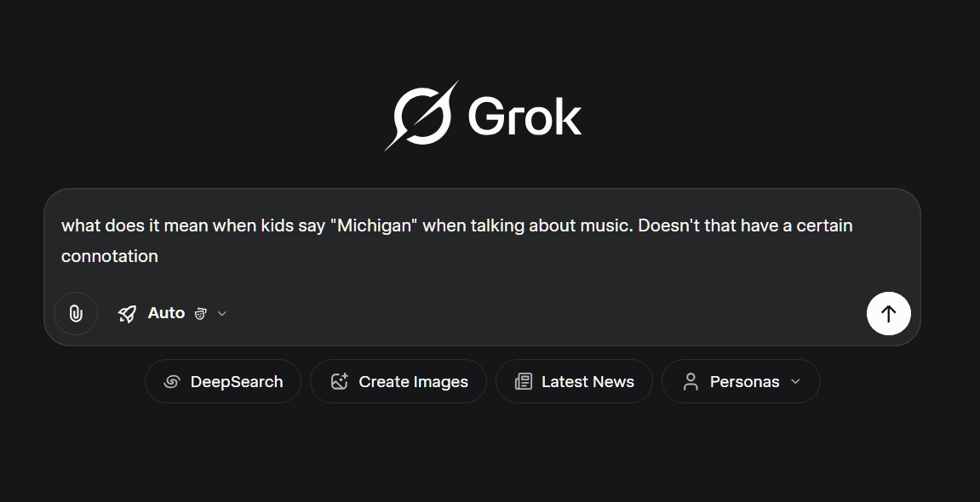
Task: Click the paperclip attach file icon
Action: click(76, 314)
